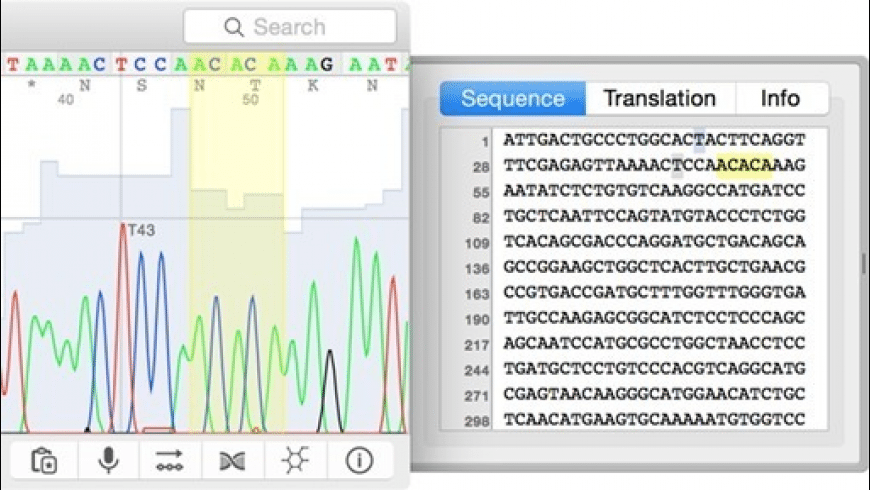
Task: Click the yellow selected region in chromatogram
Action: click(237, 300)
